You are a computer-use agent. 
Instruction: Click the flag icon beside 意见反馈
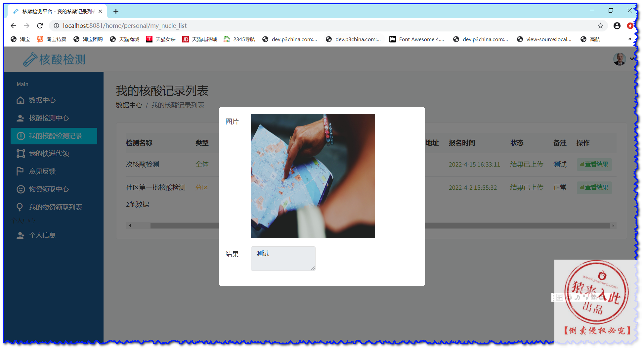pos(20,171)
